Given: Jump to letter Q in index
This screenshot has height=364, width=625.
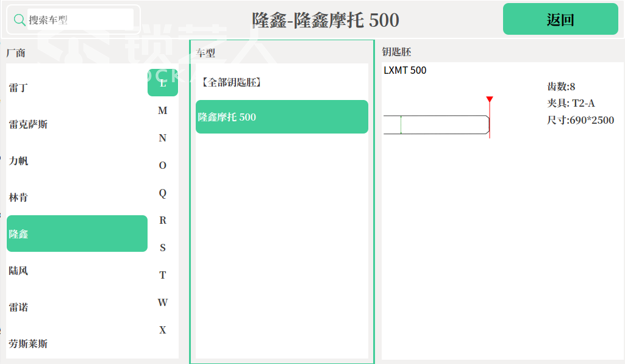Looking at the screenshot, I should (163, 193).
